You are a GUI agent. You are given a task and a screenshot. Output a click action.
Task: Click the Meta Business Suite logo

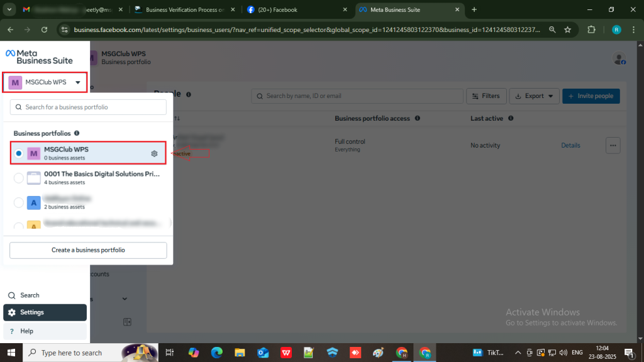39,57
